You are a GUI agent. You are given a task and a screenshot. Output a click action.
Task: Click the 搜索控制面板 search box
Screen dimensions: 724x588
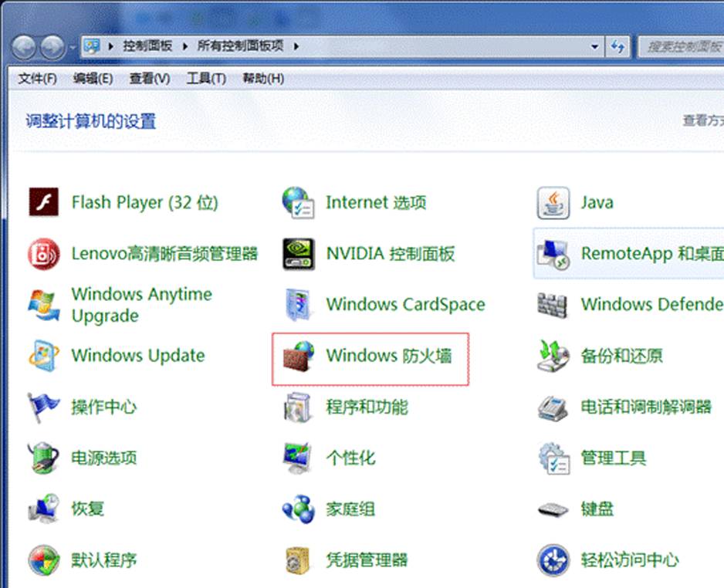(679, 46)
